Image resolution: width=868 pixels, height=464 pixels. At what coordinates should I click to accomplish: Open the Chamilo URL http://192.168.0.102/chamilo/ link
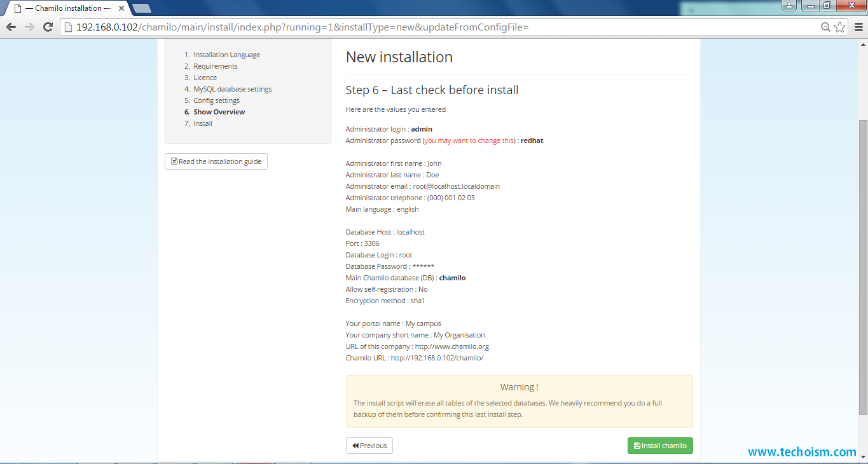pyautogui.click(x=437, y=358)
